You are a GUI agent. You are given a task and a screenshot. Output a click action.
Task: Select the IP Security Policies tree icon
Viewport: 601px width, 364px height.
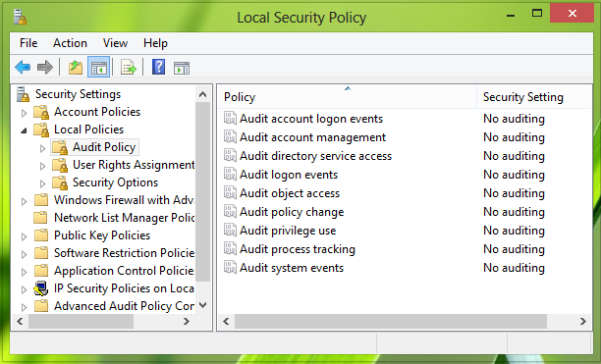pos(40,288)
